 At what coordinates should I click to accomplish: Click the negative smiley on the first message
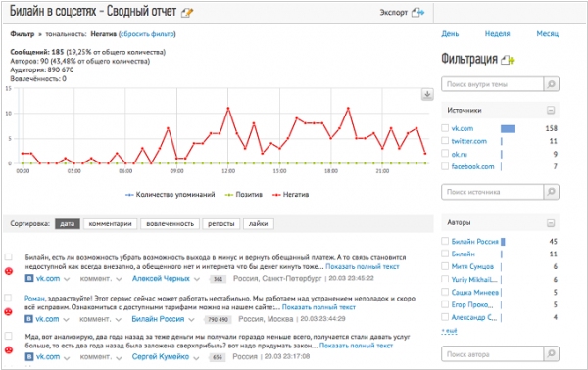click(x=8, y=271)
